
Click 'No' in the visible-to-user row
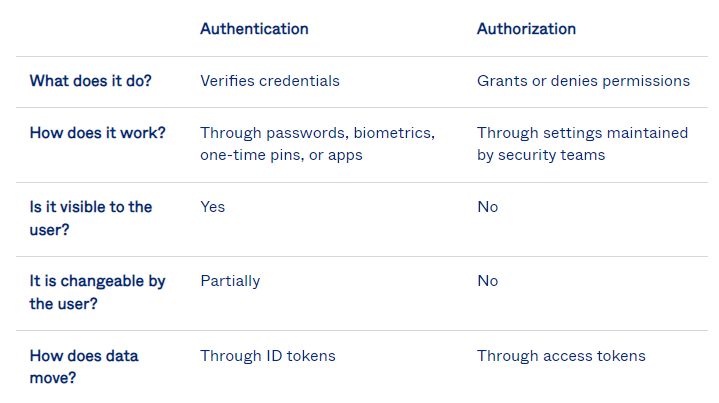[487, 207]
